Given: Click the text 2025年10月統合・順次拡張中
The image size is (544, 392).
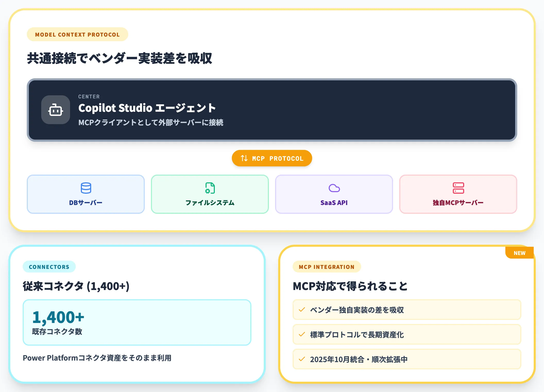Looking at the screenshot, I should (x=359, y=359).
